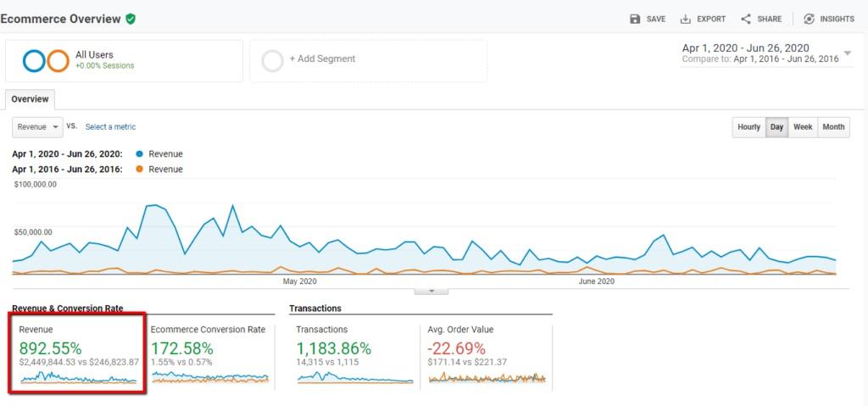Switch chart granularity to Week
Viewport: 868px width, 406px height.
803,127
